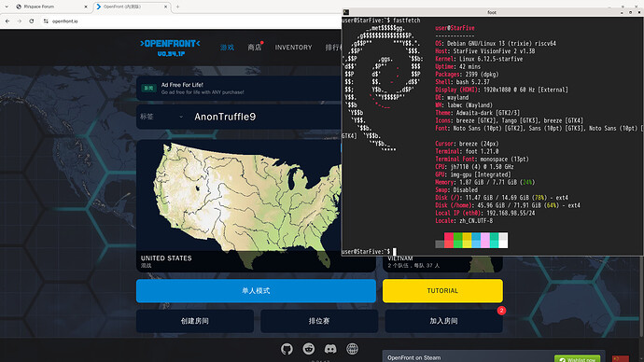644x362 pixels.
Task: Click the OPENFRONT logo
Action: (x=170, y=48)
